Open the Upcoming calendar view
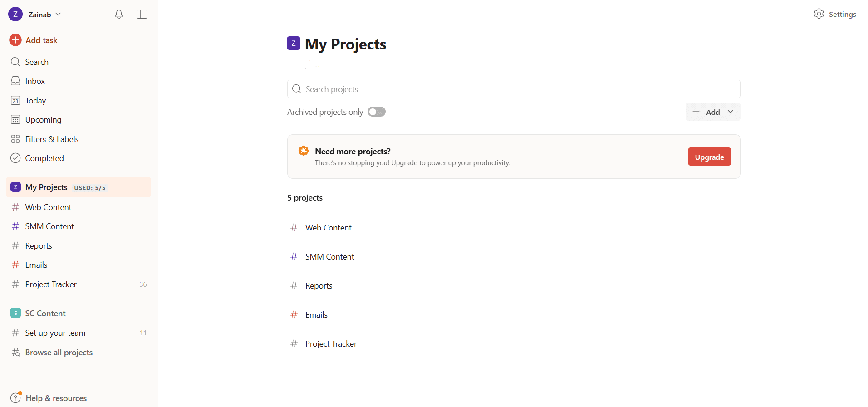The height and width of the screenshot is (407, 868). (43, 119)
